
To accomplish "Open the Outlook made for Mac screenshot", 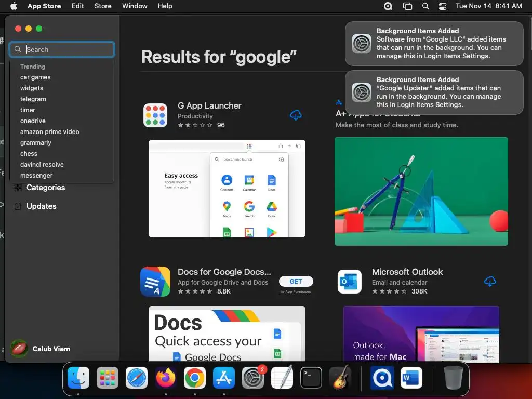I will coord(421,334).
